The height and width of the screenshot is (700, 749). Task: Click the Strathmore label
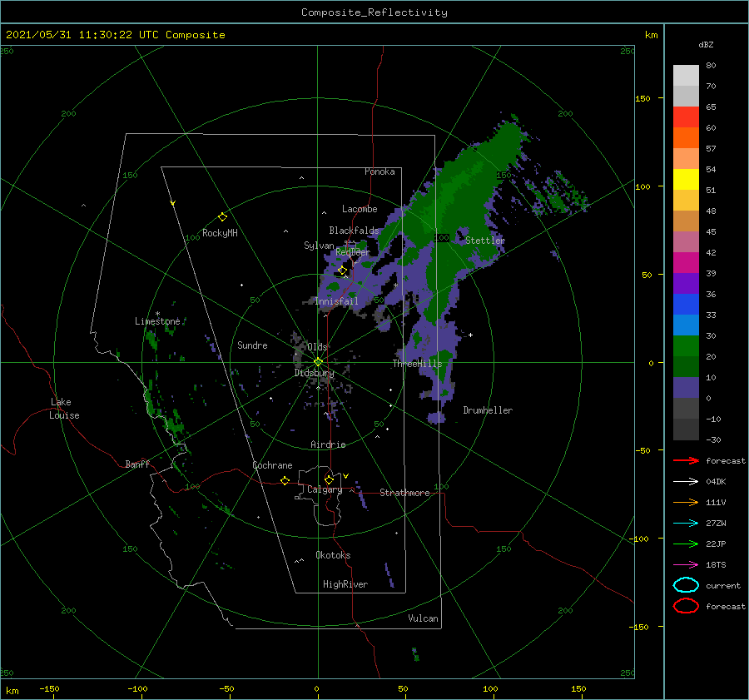[x=404, y=493]
